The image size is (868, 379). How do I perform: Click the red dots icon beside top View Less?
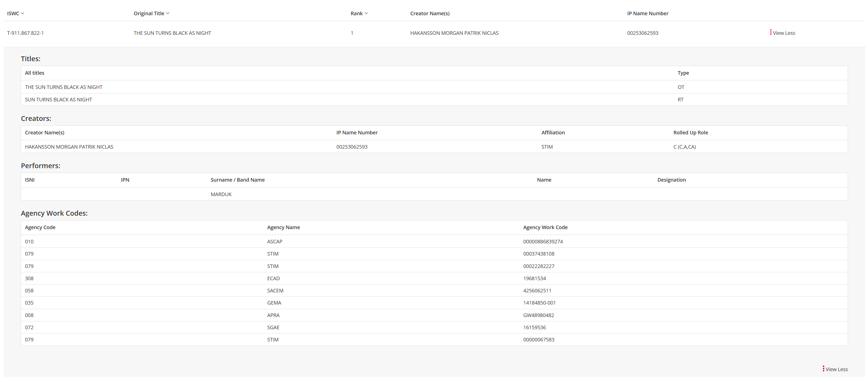pos(771,32)
